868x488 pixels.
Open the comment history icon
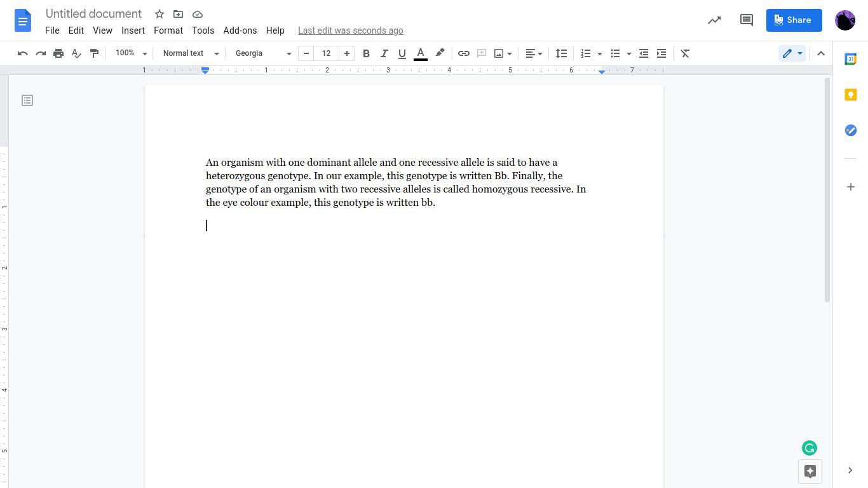pyautogui.click(x=747, y=20)
